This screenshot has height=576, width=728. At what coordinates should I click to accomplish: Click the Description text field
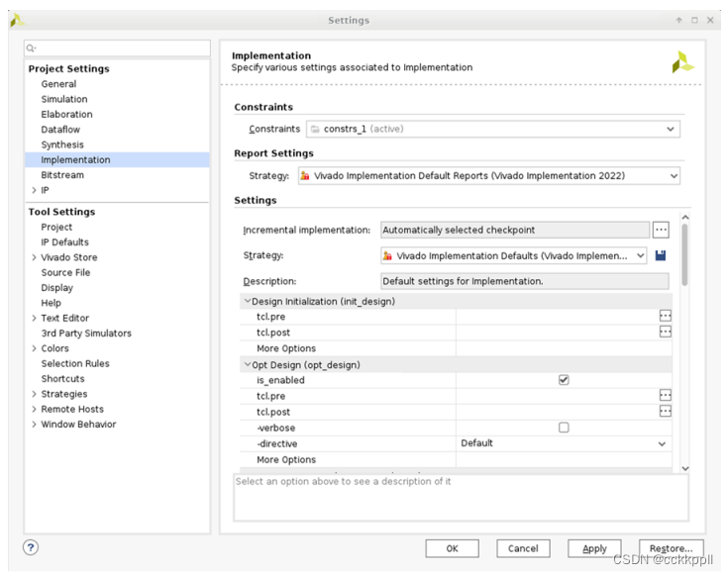coord(525,281)
